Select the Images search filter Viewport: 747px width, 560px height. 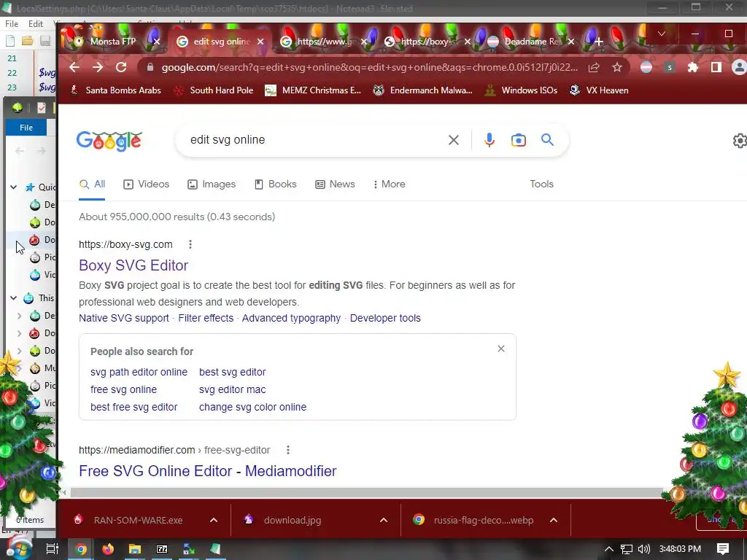pos(212,184)
